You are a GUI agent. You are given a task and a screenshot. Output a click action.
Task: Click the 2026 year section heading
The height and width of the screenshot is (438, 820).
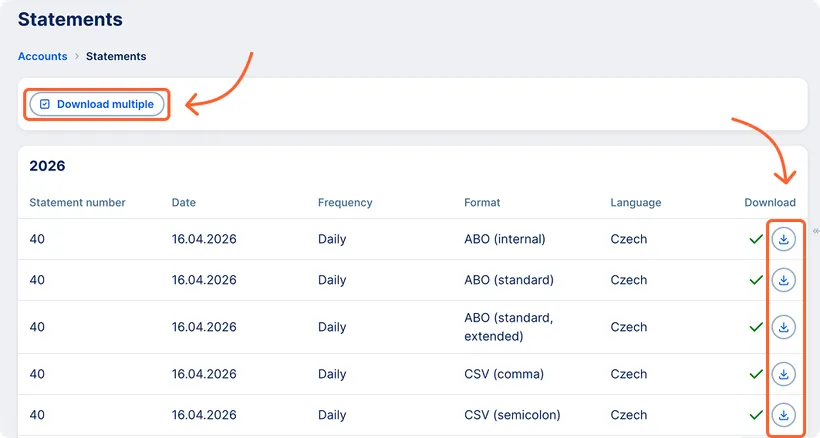pyautogui.click(x=48, y=166)
